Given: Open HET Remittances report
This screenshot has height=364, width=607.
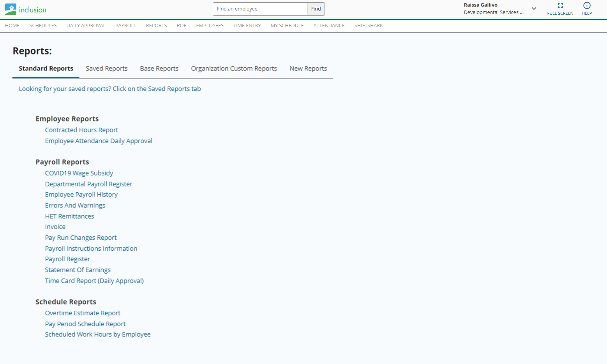Looking at the screenshot, I should [x=69, y=216].
